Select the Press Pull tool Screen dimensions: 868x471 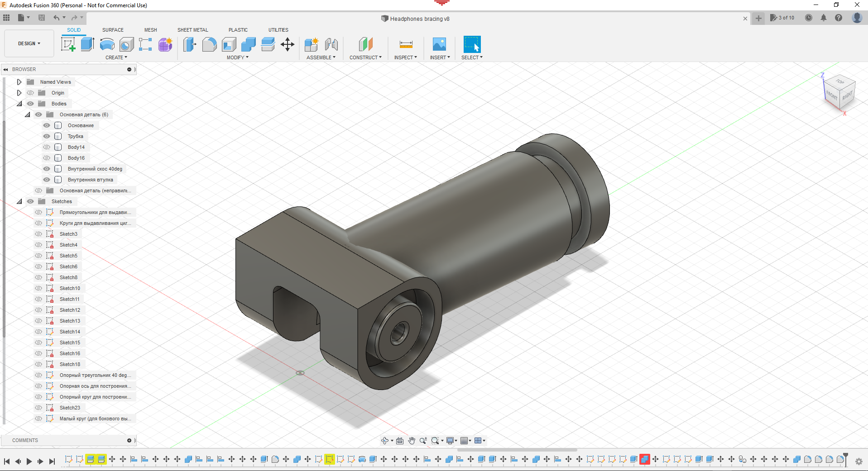[190, 44]
